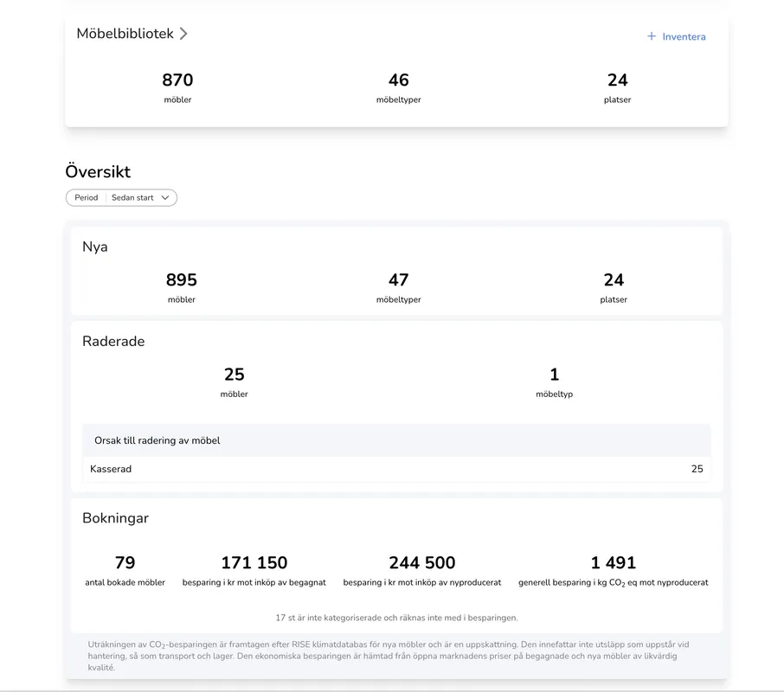The width and height of the screenshot is (784, 692).
Task: Click the Orsak till radering av möbel header
Action: (156, 440)
